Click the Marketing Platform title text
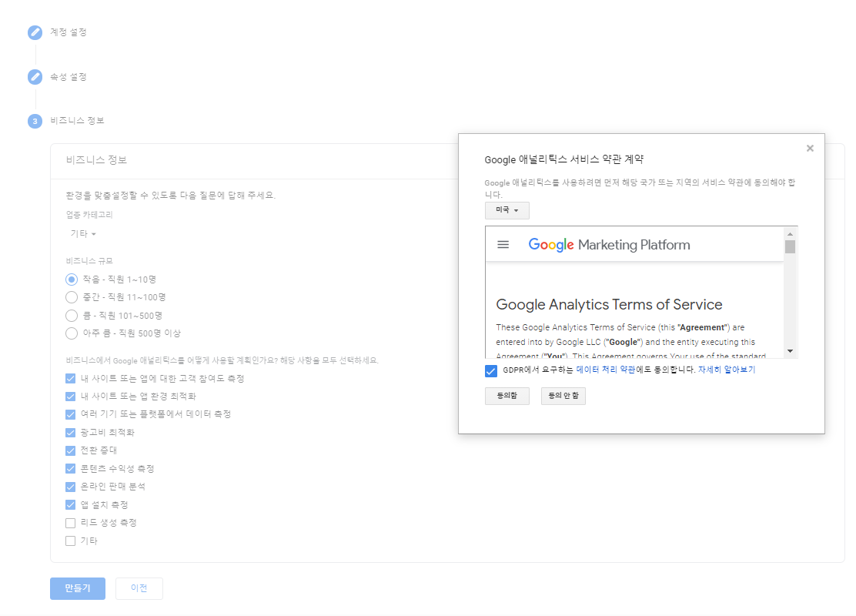Viewport: 856px width, 616px height. [634, 245]
